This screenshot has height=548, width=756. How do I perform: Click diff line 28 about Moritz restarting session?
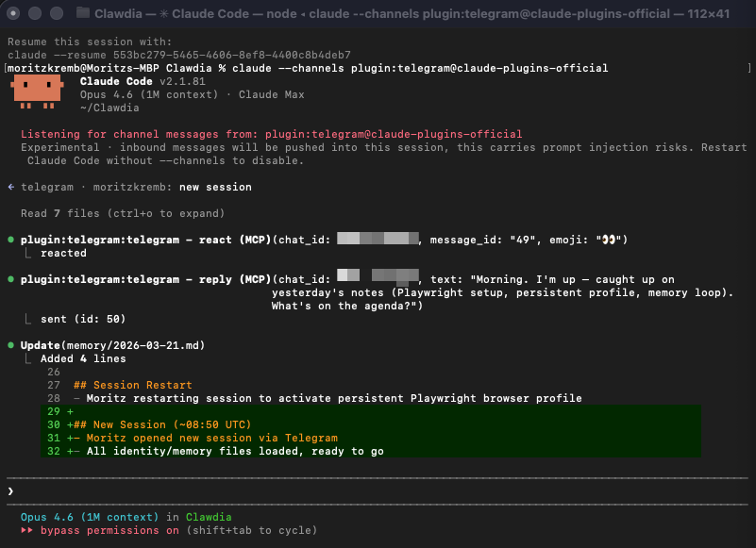point(328,398)
